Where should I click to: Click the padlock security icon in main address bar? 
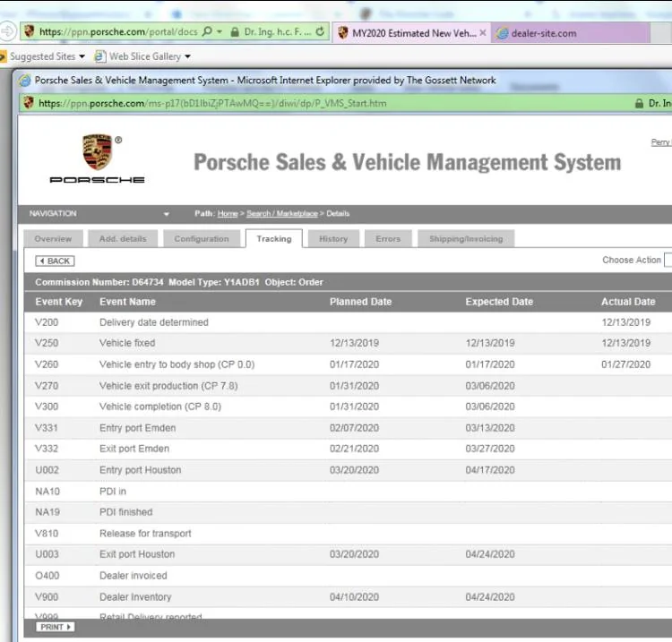coord(235,32)
